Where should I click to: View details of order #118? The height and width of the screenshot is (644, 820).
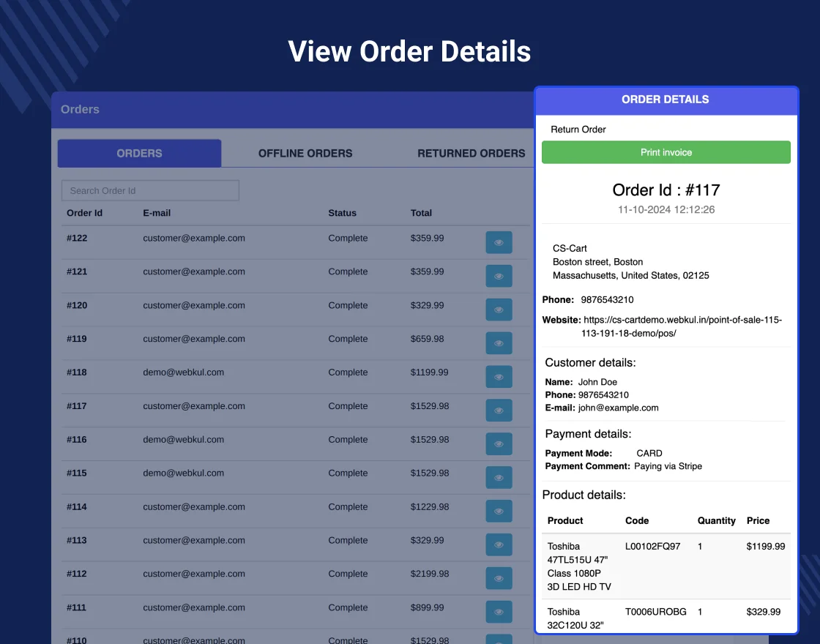[x=499, y=377]
